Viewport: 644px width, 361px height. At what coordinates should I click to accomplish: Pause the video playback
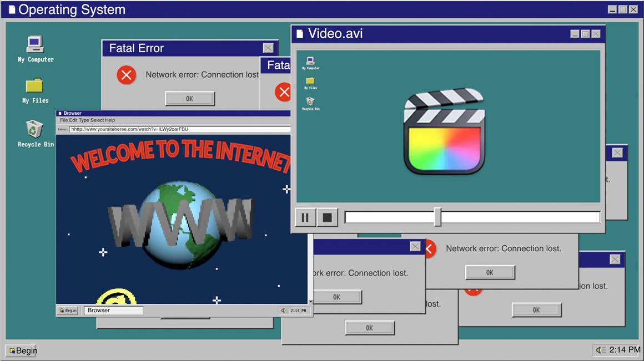305,217
